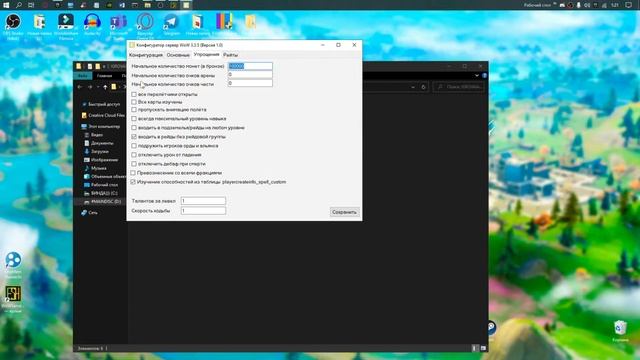Open the colorful striped desktop shortcut
The image size is (640, 360).
pos(224,22)
